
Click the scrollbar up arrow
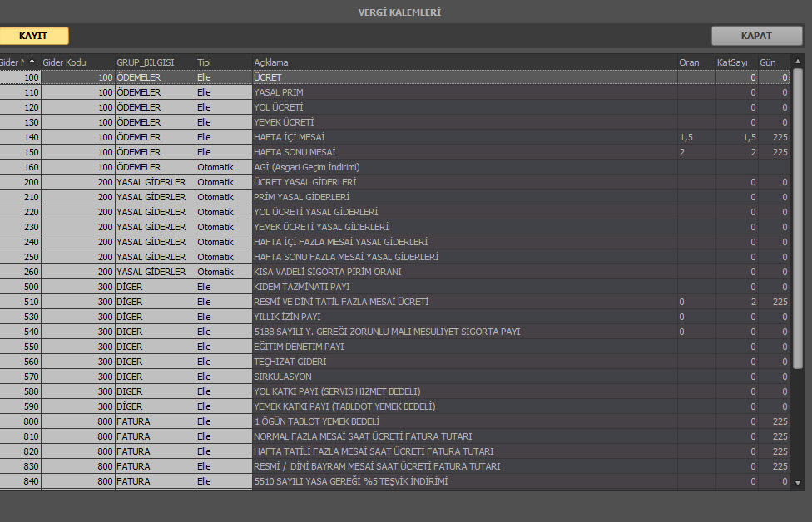pos(798,61)
